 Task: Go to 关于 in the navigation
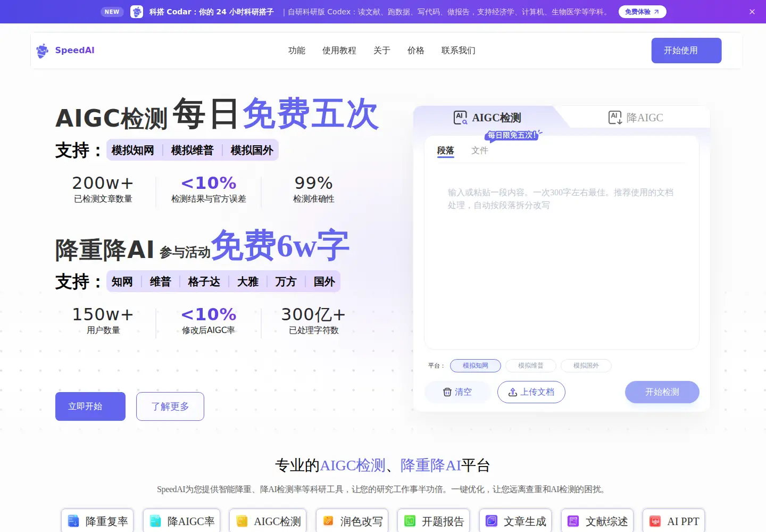(x=382, y=51)
